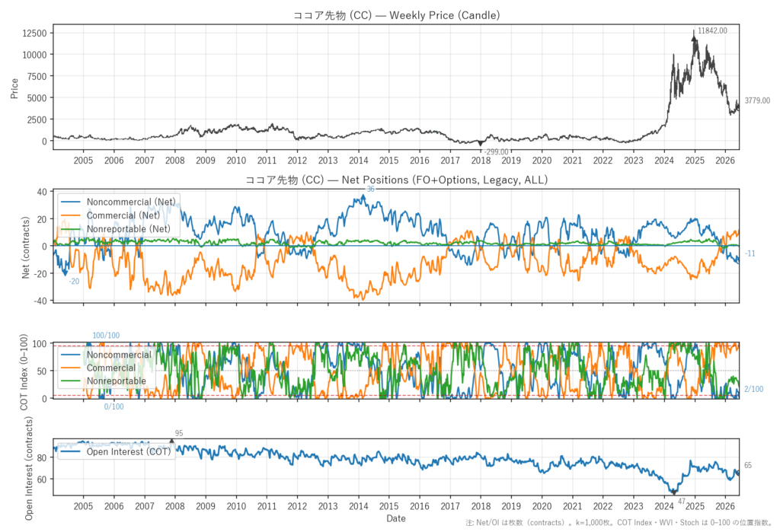Click the -299.00 low price marker
This screenshot has height=532, width=780.
[x=496, y=151]
